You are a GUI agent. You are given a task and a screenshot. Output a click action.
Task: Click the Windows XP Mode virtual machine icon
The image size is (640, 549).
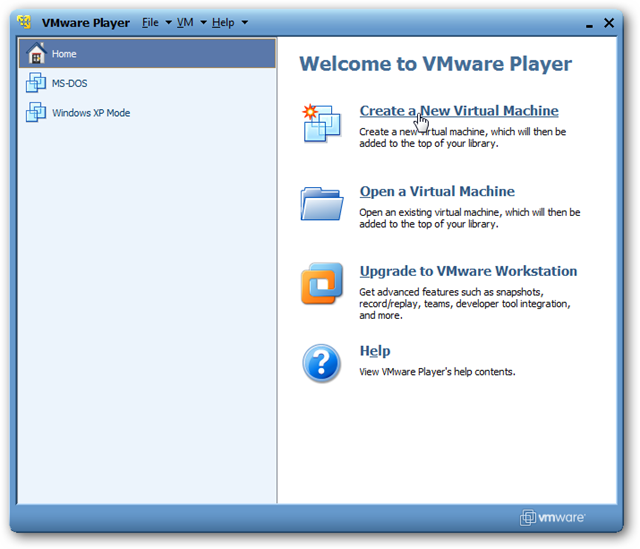point(36,112)
